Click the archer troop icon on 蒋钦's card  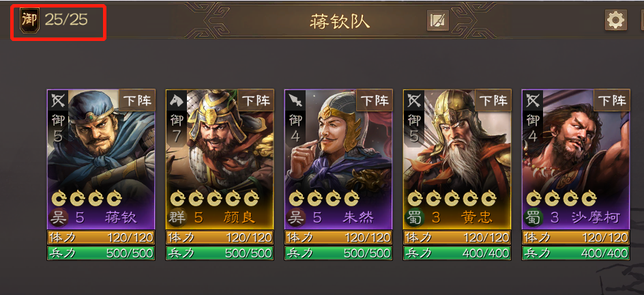[x=58, y=100]
